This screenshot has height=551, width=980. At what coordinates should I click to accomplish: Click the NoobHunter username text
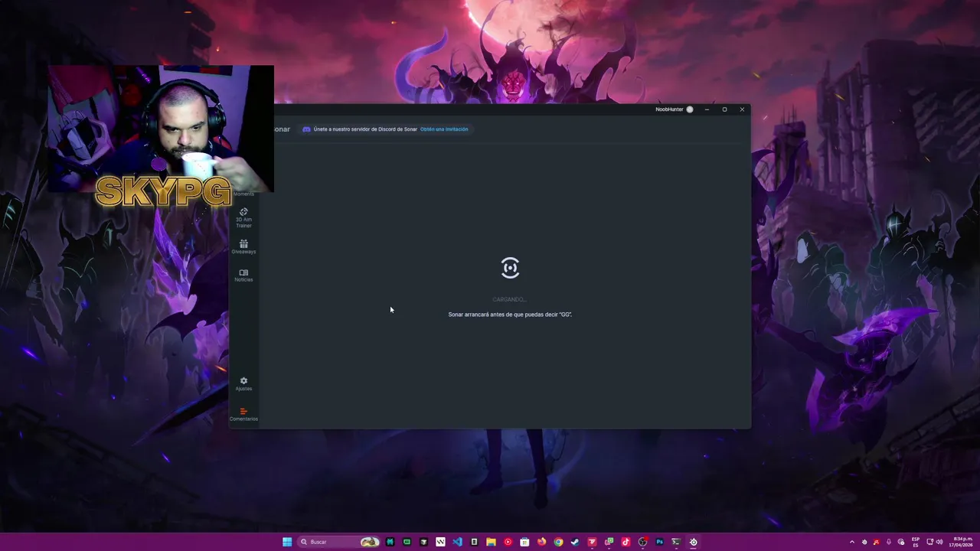(669, 109)
